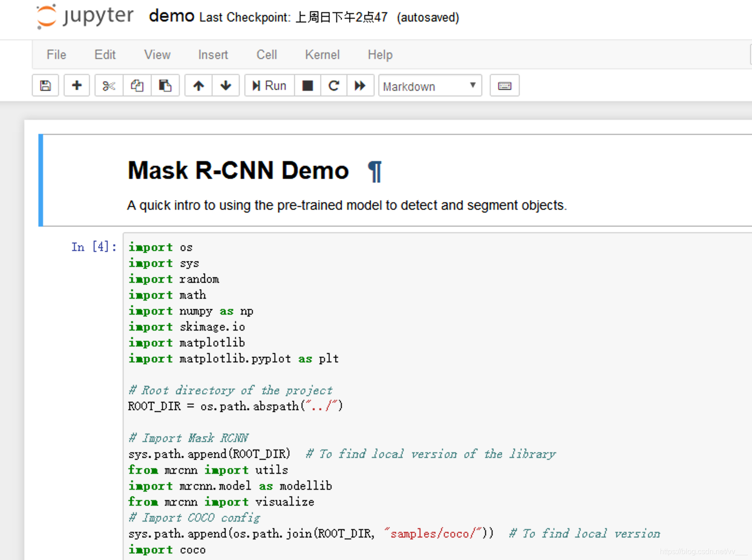Open the Cell menu
Image resolution: width=752 pixels, height=560 pixels.
click(x=267, y=55)
